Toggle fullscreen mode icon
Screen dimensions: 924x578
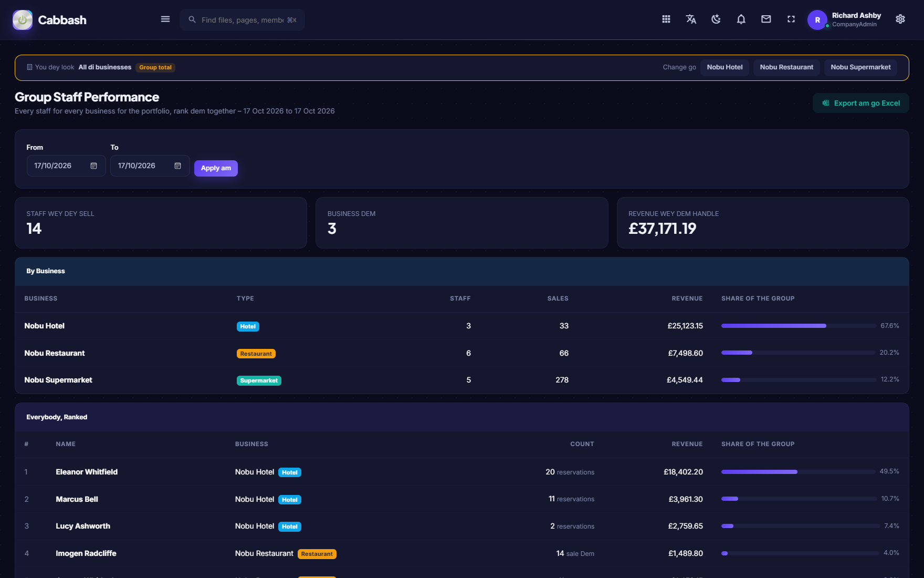(x=791, y=19)
